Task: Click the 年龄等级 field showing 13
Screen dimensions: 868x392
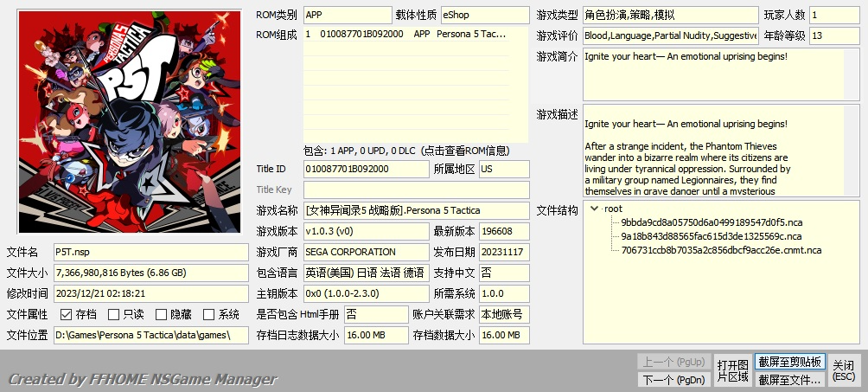Action: pos(835,35)
